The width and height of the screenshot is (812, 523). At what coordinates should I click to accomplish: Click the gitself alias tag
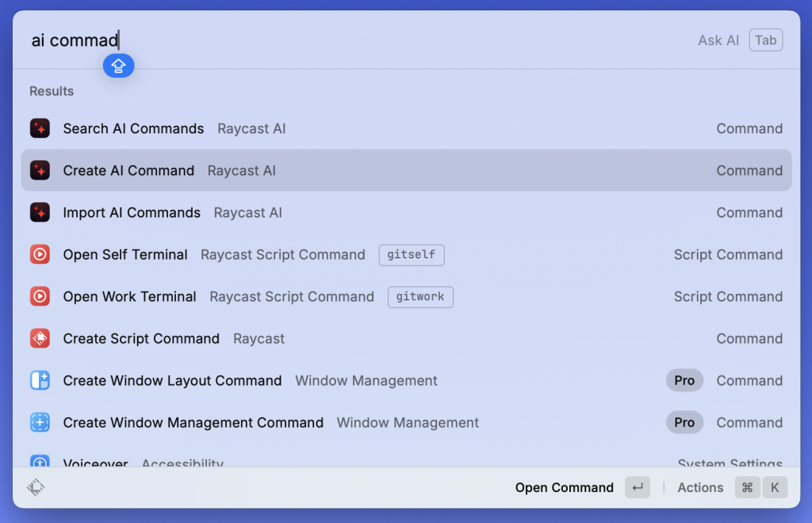[x=412, y=254]
